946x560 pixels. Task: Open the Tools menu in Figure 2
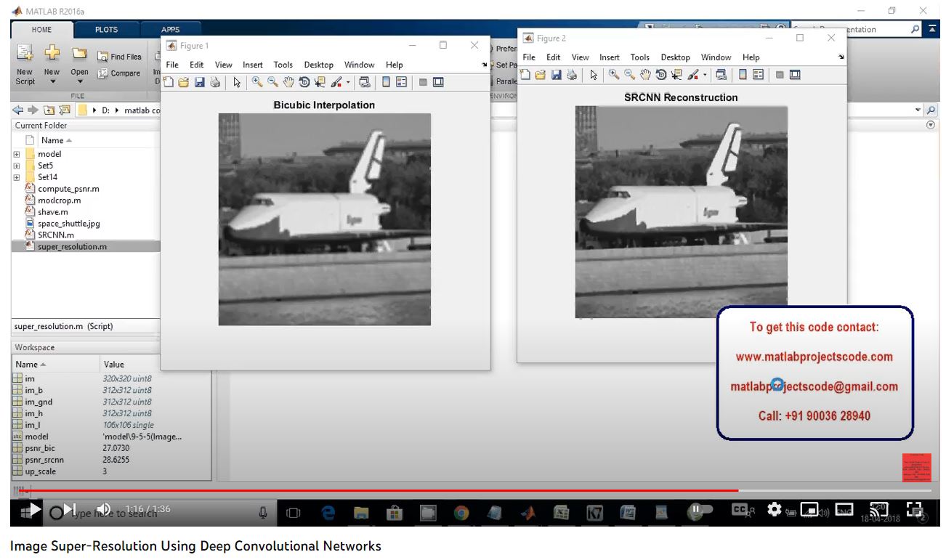(x=639, y=57)
